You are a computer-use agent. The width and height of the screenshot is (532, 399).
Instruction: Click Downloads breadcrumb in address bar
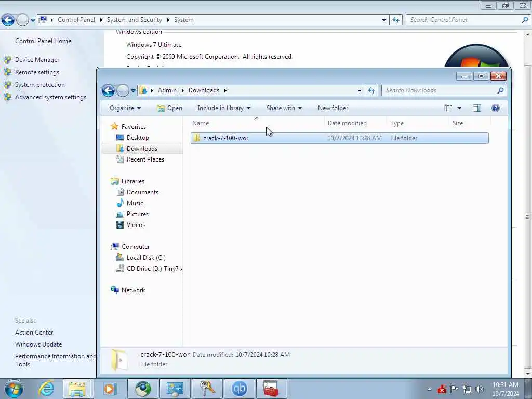click(x=204, y=90)
